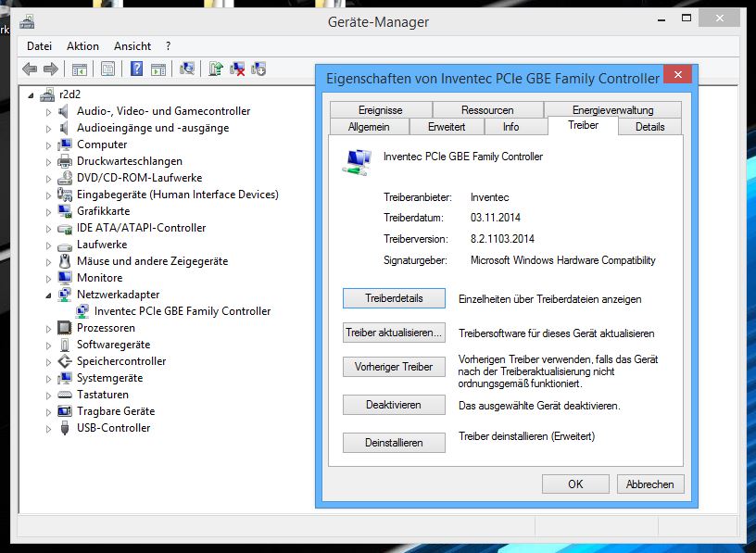
Task: Open the Ansicht menu
Action: point(132,46)
